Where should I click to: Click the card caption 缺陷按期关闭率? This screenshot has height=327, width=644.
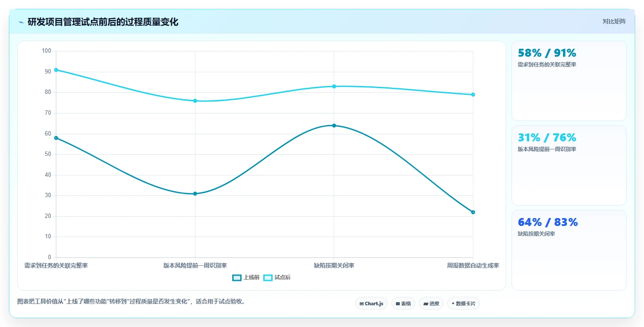click(x=536, y=234)
